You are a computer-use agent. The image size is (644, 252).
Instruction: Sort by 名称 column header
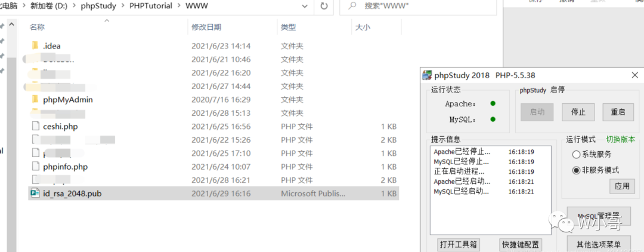point(37,27)
